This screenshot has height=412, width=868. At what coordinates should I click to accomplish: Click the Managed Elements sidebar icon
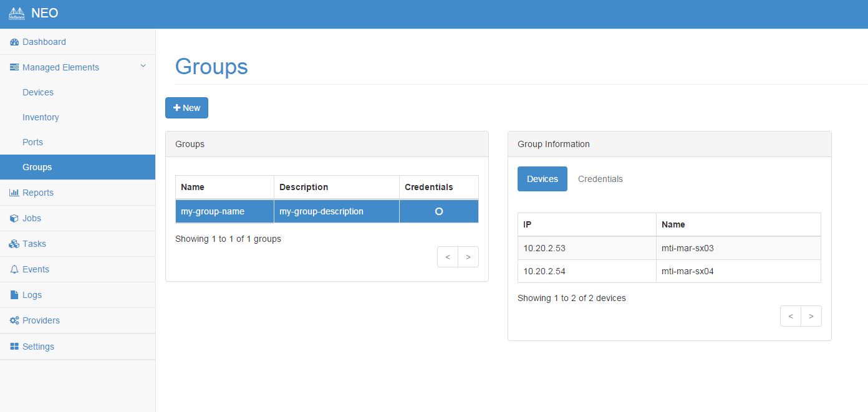pyautogui.click(x=14, y=67)
